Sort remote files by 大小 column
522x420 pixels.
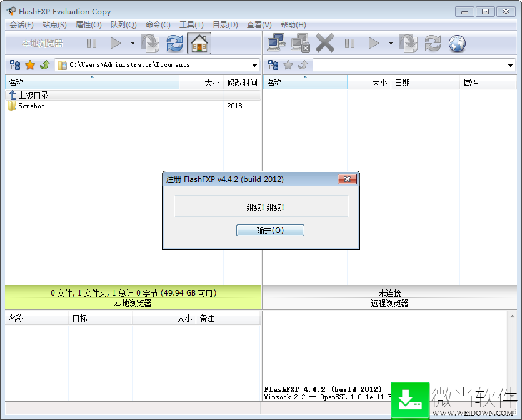point(369,82)
